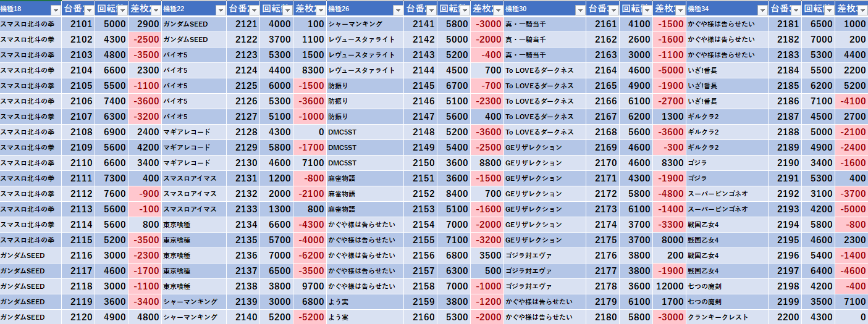Viewport: 868px width, 324px height.
Task: Select 東京喰種 name in row 2135
Action: [x=177, y=240]
